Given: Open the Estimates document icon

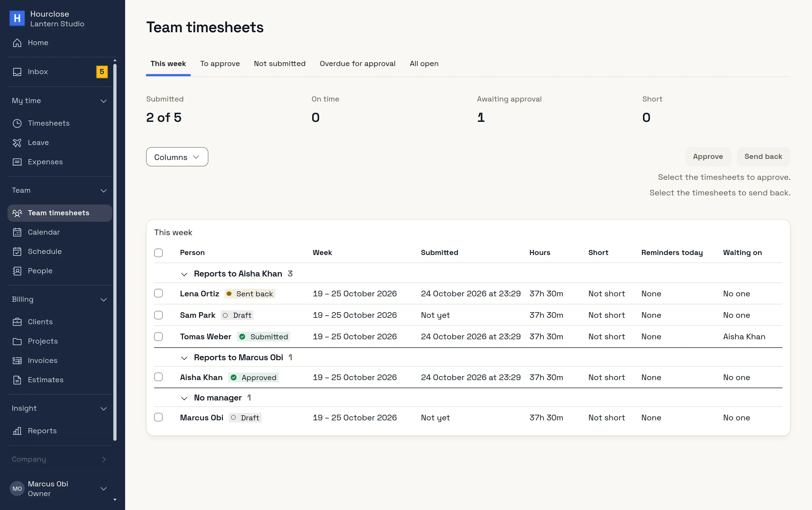Looking at the screenshot, I should pos(17,380).
